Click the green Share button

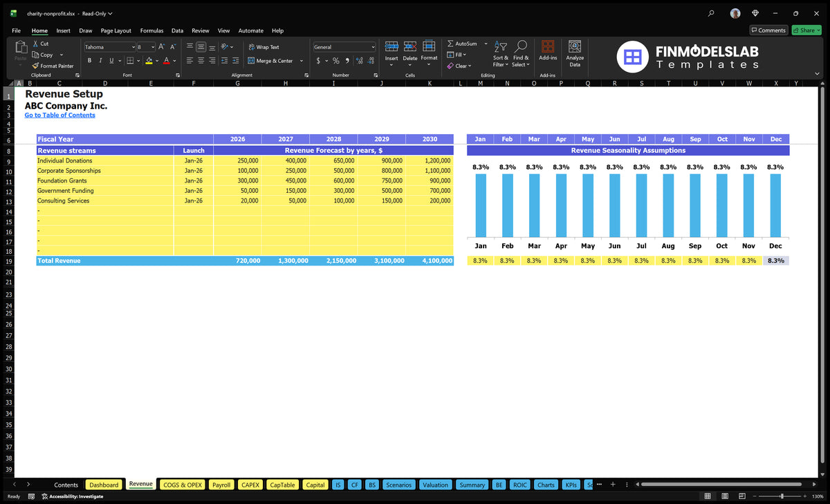pos(806,30)
